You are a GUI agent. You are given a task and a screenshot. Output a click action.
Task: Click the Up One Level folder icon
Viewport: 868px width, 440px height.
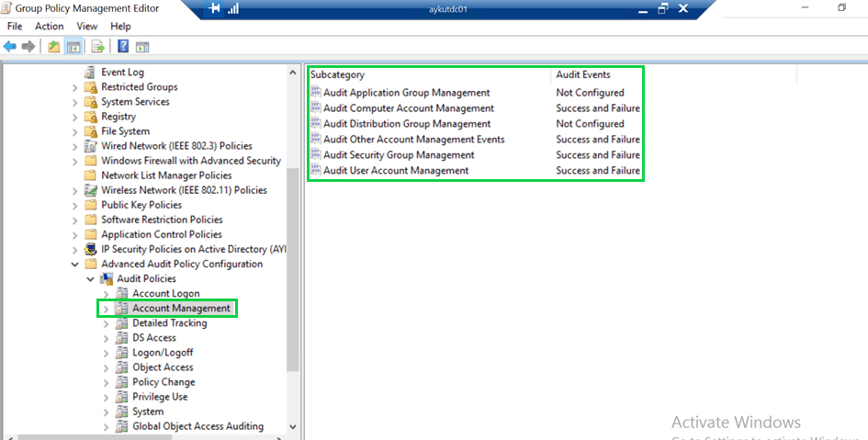pyautogui.click(x=54, y=46)
